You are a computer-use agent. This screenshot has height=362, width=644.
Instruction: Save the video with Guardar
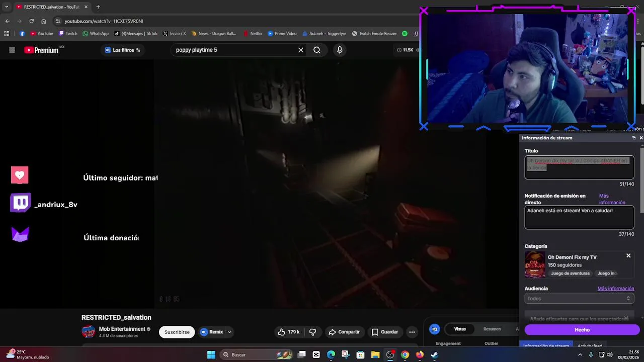[385, 332]
